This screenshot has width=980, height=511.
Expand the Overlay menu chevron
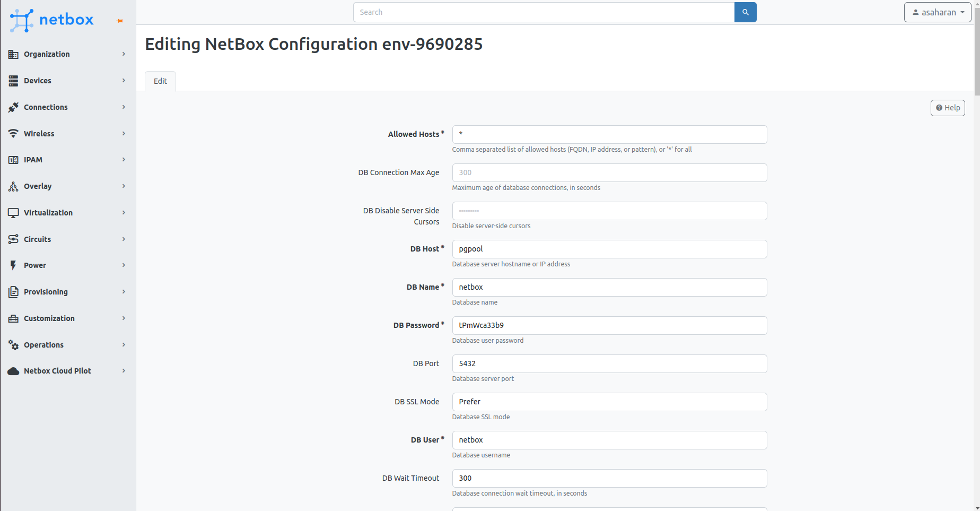(124, 186)
